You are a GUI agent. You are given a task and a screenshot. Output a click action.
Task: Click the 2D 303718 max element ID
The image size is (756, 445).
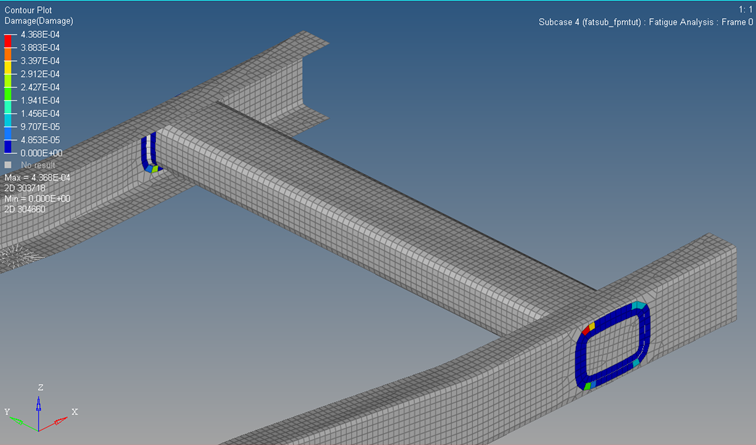click(25, 188)
